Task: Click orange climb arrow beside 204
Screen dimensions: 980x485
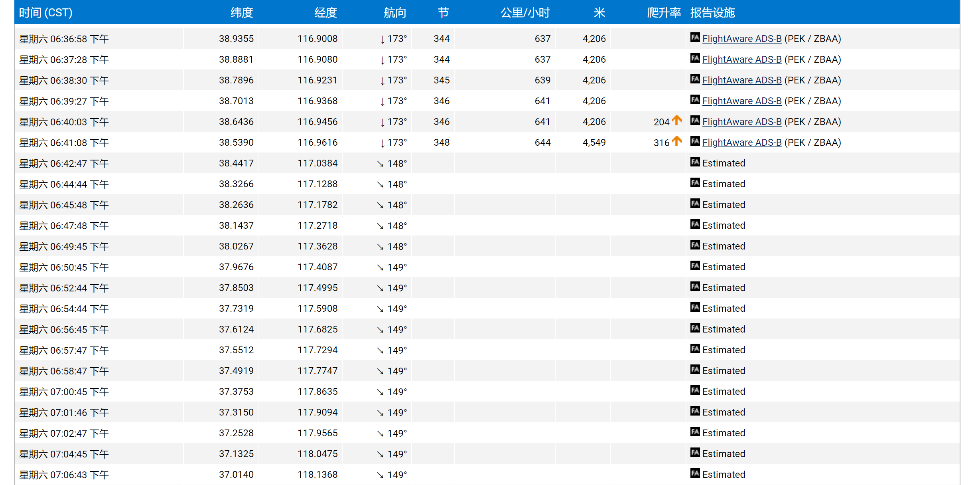Action: (677, 120)
